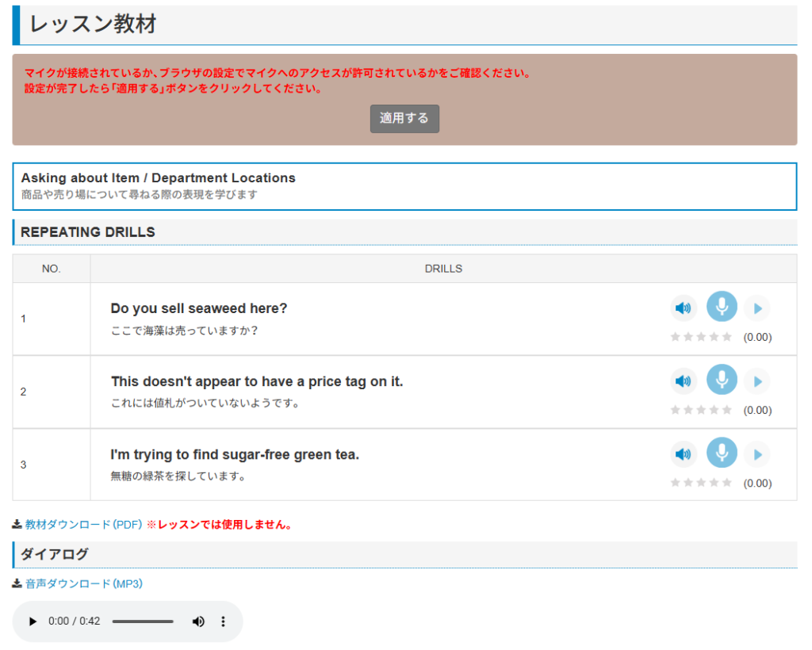Download the lesson material PDF
The width and height of the screenshot is (812, 650).
pos(83,525)
